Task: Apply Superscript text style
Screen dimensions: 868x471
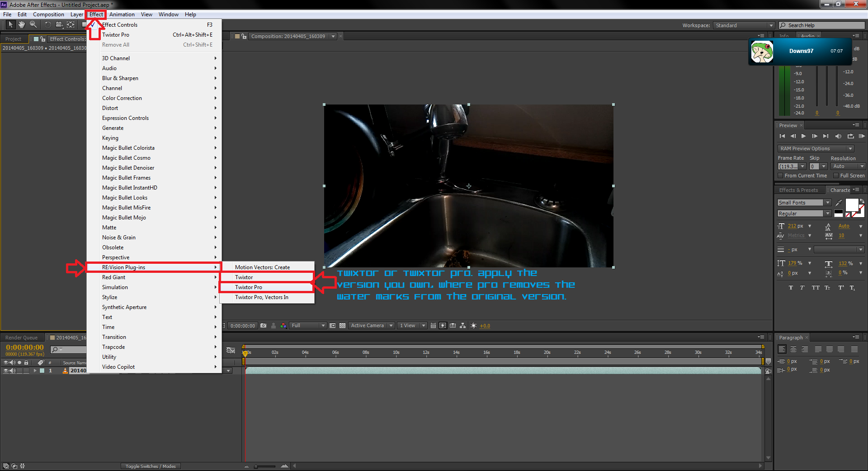Action: point(841,288)
